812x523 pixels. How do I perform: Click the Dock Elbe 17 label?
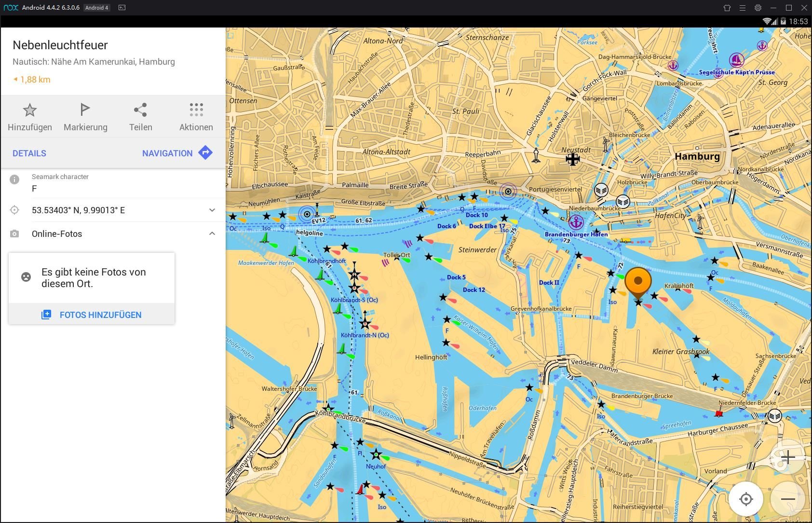pos(487,226)
